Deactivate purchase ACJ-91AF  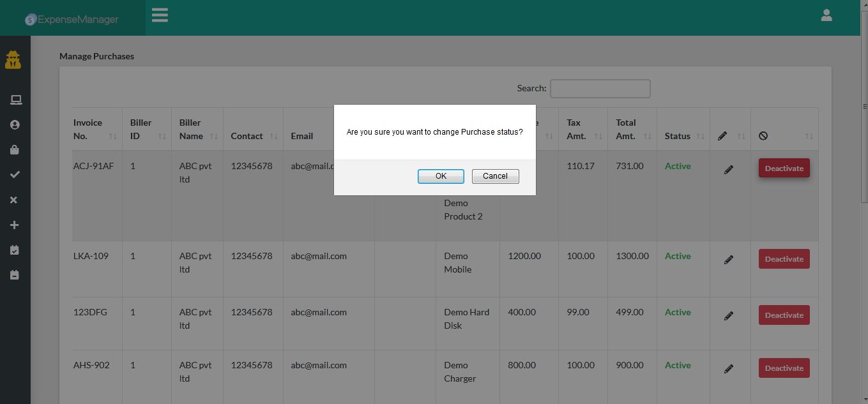click(x=784, y=168)
